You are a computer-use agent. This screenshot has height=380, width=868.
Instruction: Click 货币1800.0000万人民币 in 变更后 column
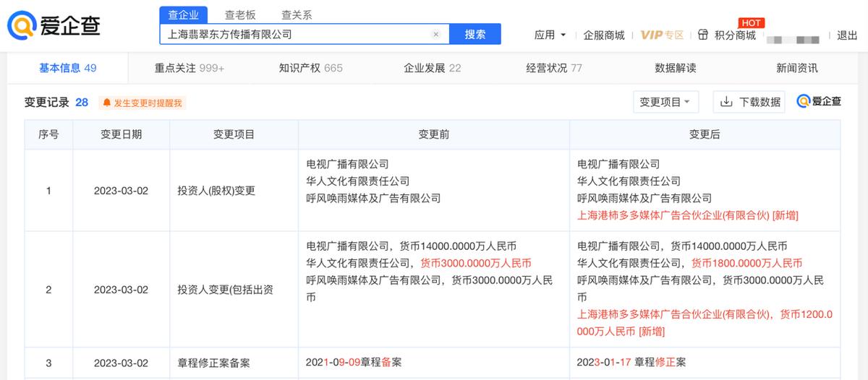tap(747, 263)
